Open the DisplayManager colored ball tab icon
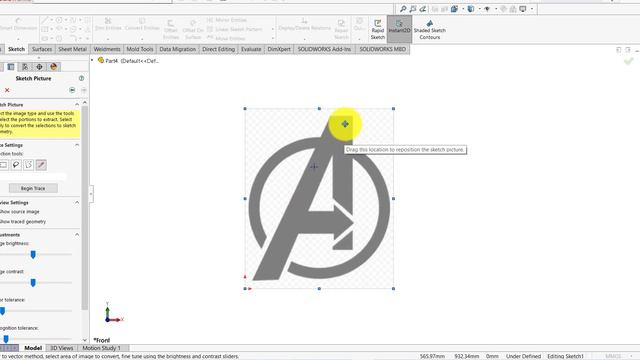Screen dimensions: 640x360 point(53,67)
